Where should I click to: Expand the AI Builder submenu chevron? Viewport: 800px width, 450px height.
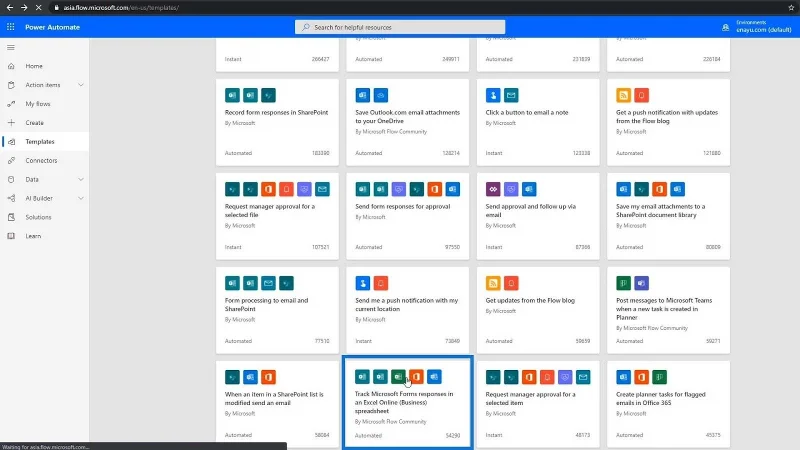[x=81, y=198]
